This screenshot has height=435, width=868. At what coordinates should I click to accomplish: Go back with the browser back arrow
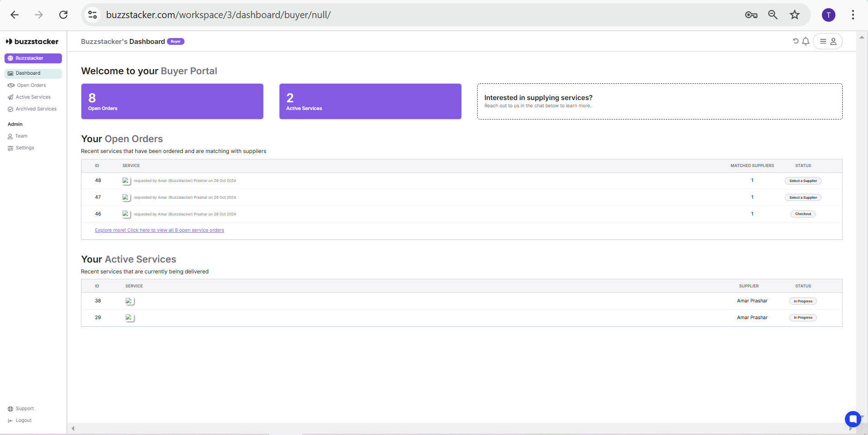[x=14, y=15]
